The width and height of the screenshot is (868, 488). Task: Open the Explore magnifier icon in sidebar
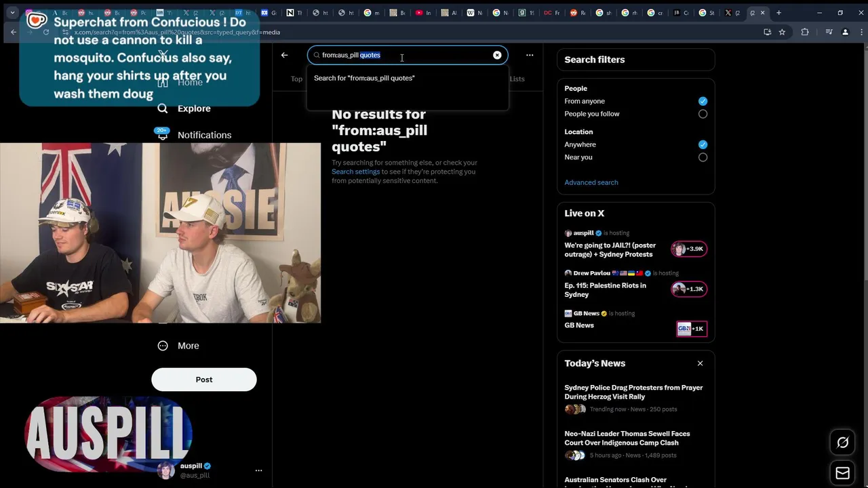(163, 108)
